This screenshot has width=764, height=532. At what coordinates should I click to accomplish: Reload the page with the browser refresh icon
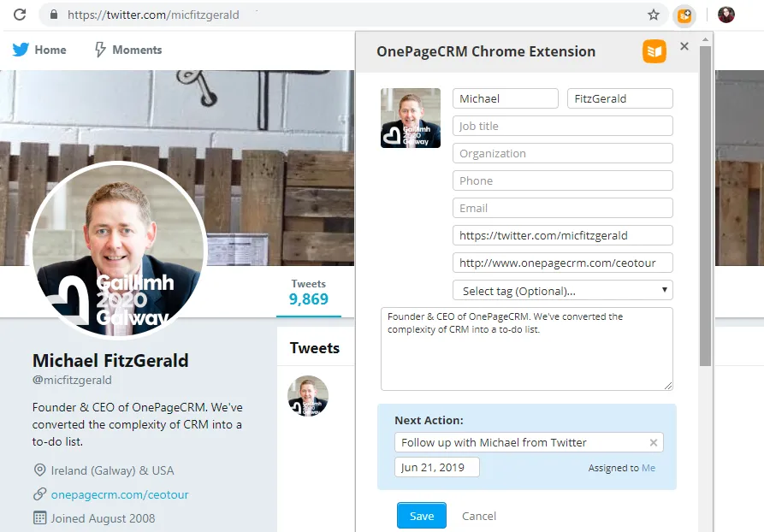tap(20, 15)
